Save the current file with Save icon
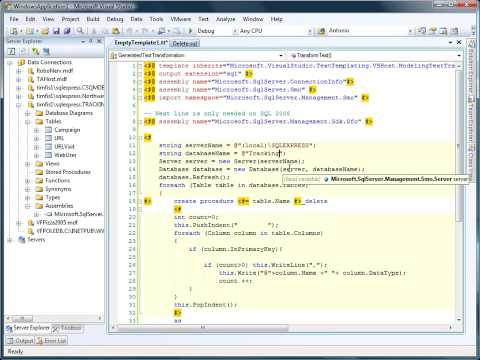The image size is (480, 360). point(56,31)
